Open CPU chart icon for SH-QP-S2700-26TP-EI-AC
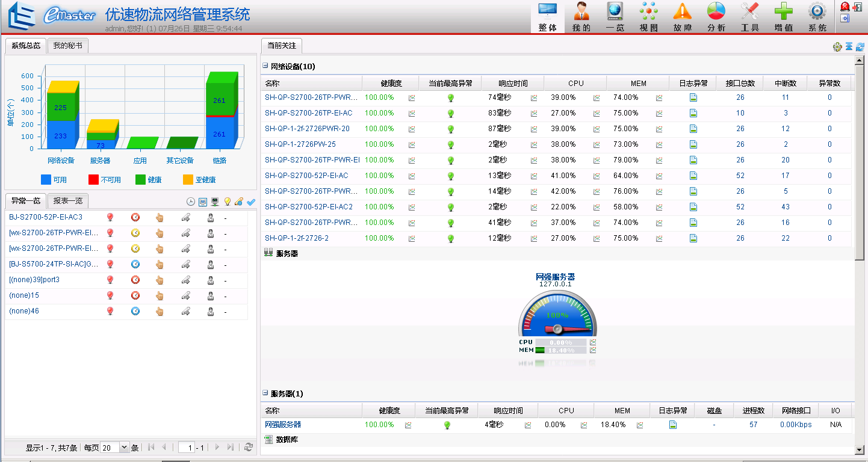Image resolution: width=868 pixels, height=462 pixels. [597, 113]
